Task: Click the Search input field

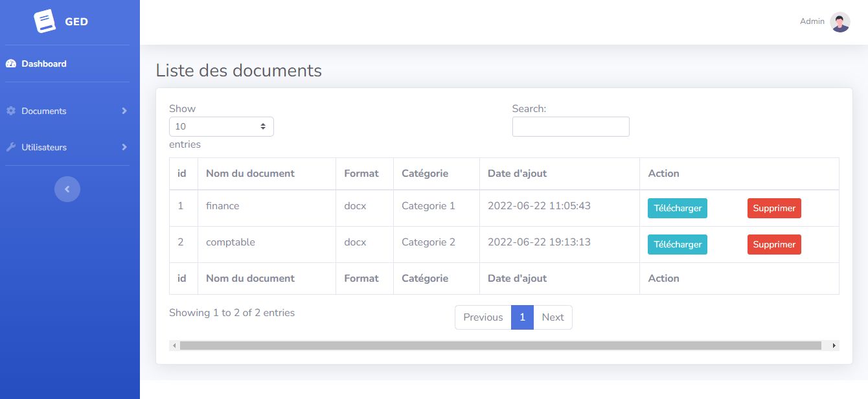Action: [570, 126]
